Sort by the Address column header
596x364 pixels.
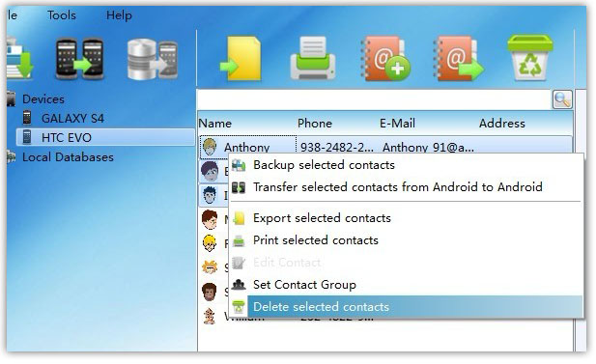coord(502,124)
